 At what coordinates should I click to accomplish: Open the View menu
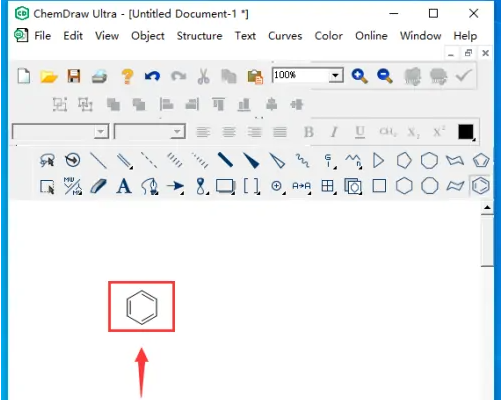pos(107,36)
